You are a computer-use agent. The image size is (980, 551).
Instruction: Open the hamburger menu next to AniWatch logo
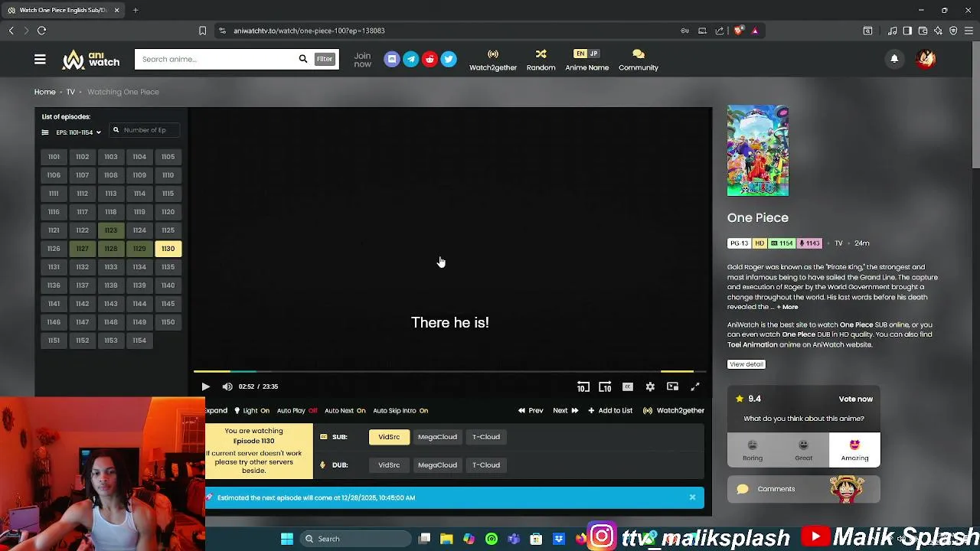(x=40, y=59)
